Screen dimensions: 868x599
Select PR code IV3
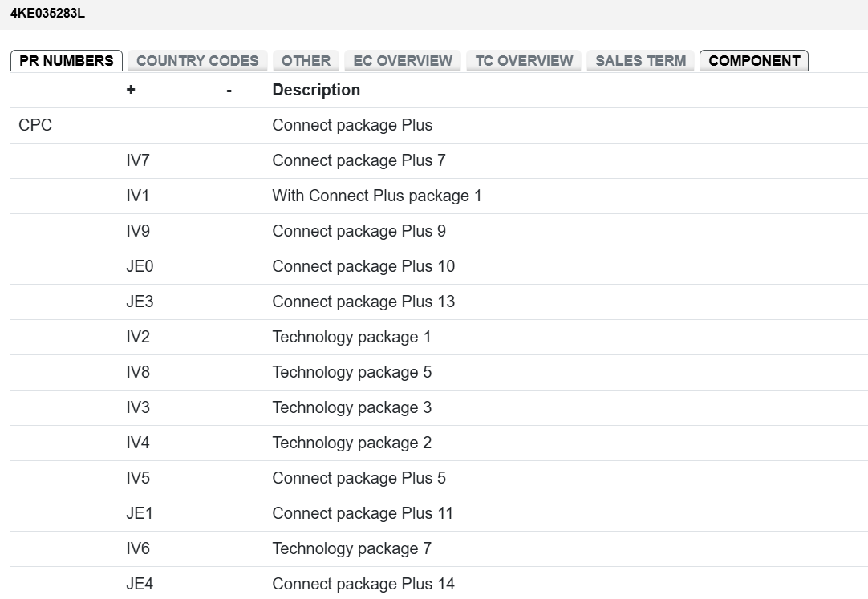coord(138,407)
